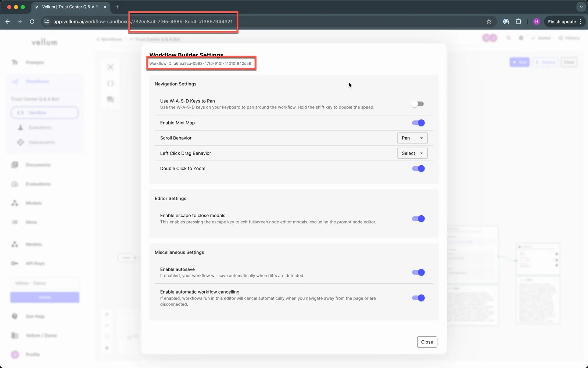
Task: Click the browser back arrow
Action: [x=7, y=22]
